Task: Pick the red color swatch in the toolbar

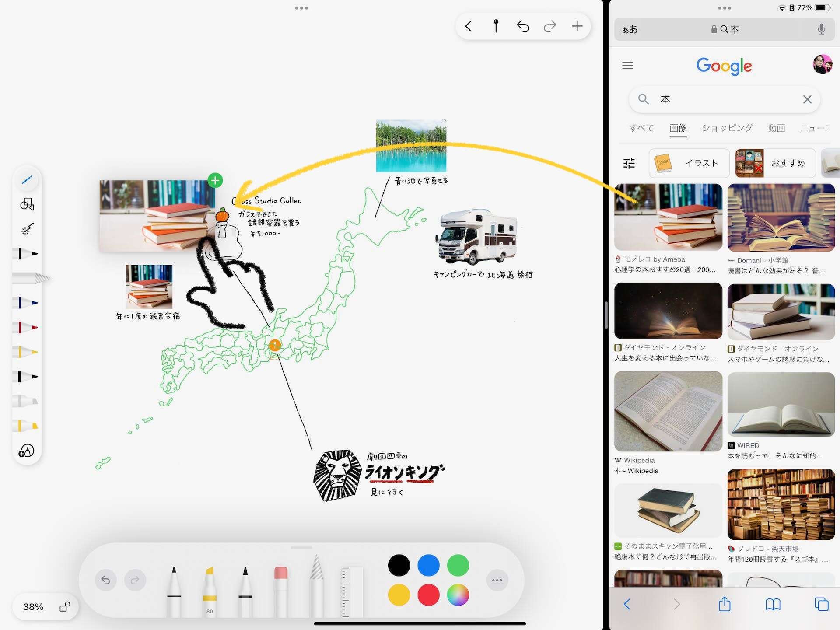Action: tap(428, 595)
